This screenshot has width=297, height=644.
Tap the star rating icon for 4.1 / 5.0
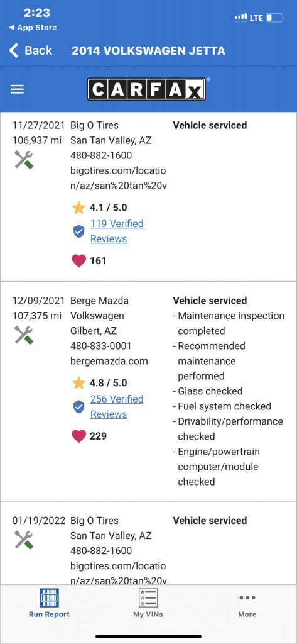[x=78, y=208]
